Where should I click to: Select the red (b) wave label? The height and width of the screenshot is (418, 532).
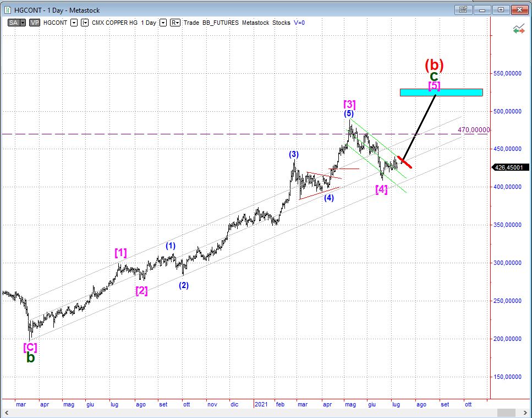434,64
